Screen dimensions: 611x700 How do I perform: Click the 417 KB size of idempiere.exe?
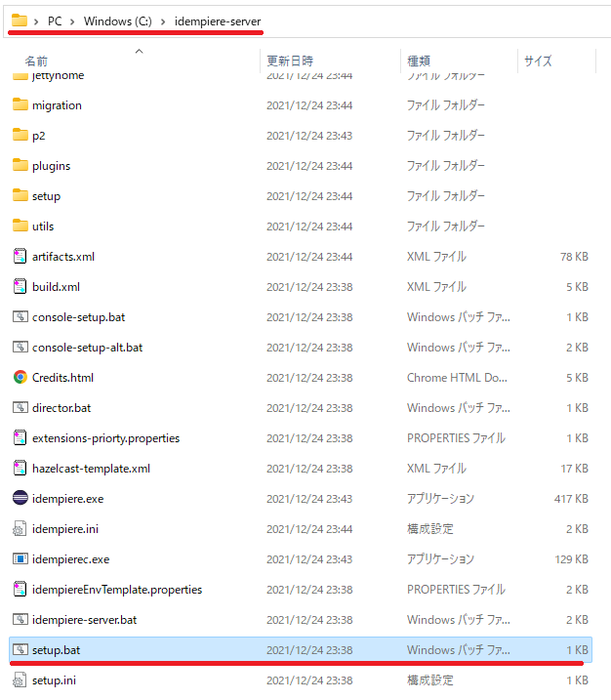571,499
